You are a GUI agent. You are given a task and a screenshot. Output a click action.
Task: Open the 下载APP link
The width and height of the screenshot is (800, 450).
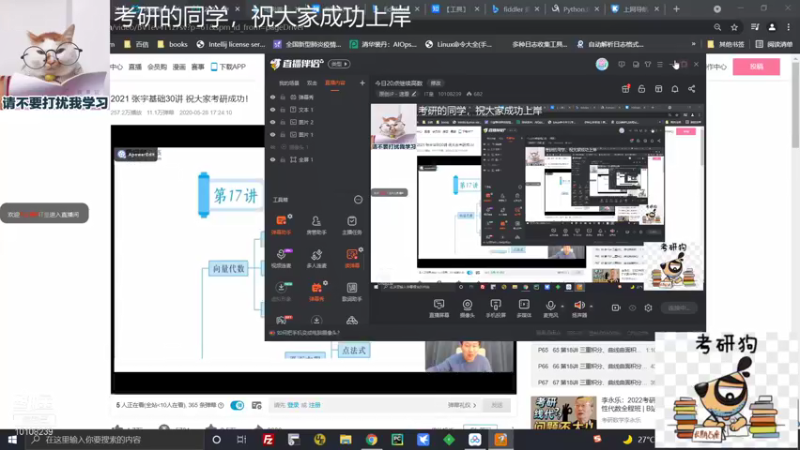pyautogui.click(x=228, y=67)
